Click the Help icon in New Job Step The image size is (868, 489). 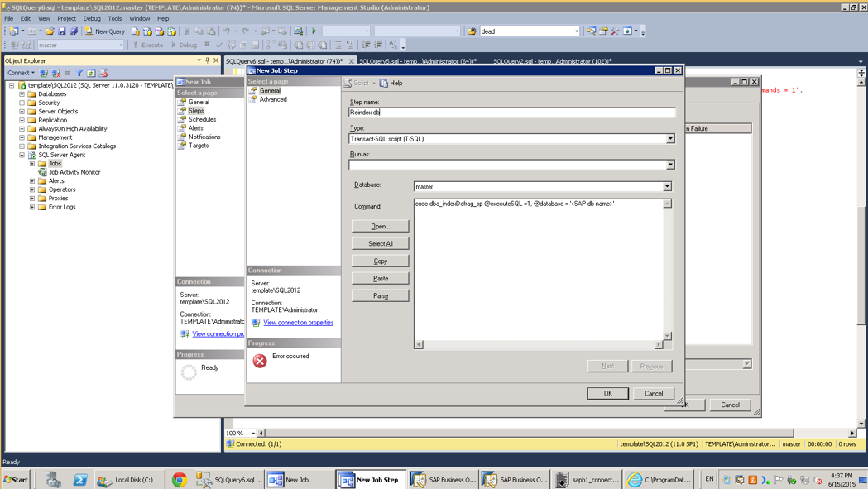pyautogui.click(x=384, y=83)
